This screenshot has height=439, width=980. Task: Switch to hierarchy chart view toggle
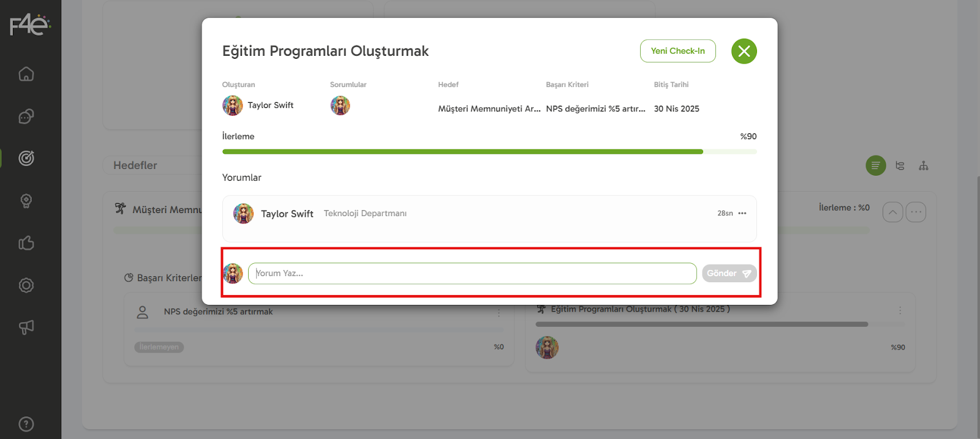[x=924, y=165]
